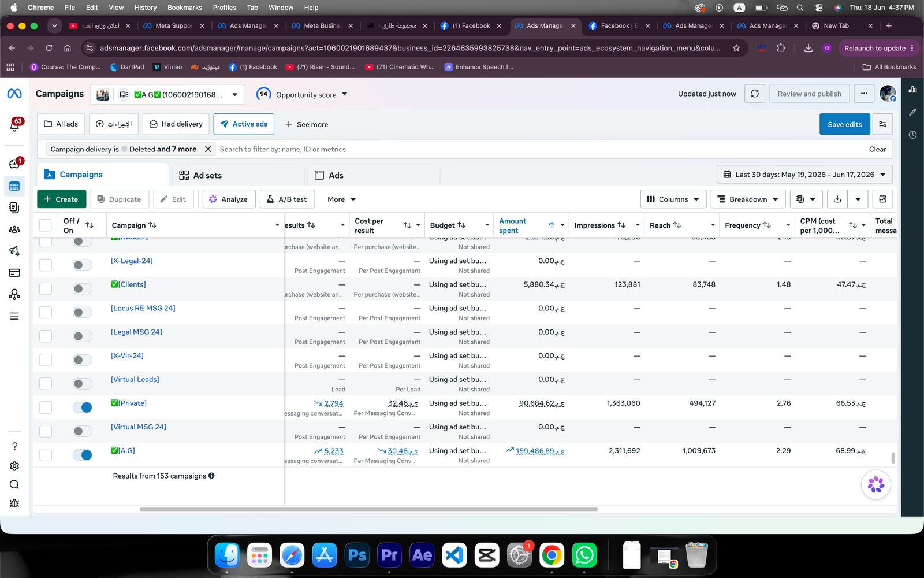The height and width of the screenshot is (578, 924).
Task: Toggle off the [Private] campaign
Action: click(83, 407)
